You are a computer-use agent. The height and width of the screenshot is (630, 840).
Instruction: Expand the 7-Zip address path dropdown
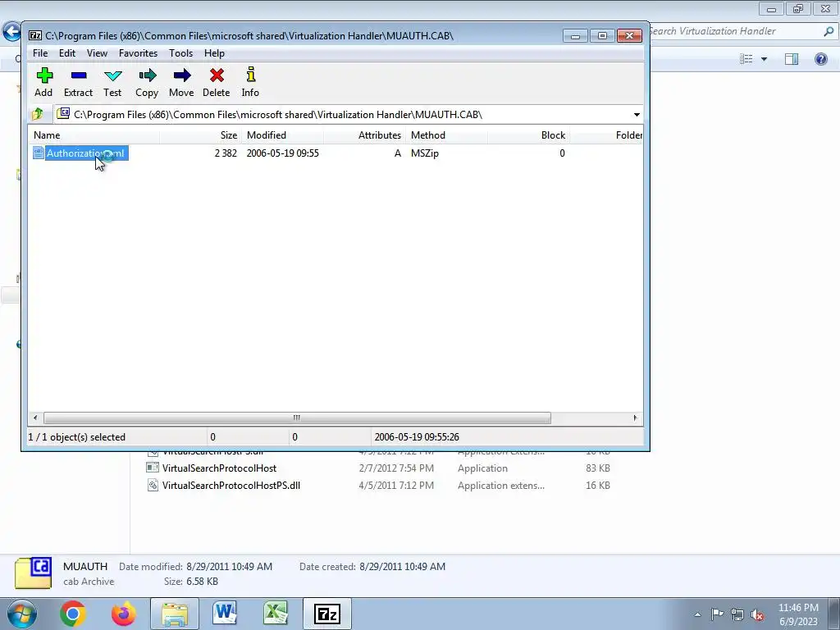click(x=637, y=115)
